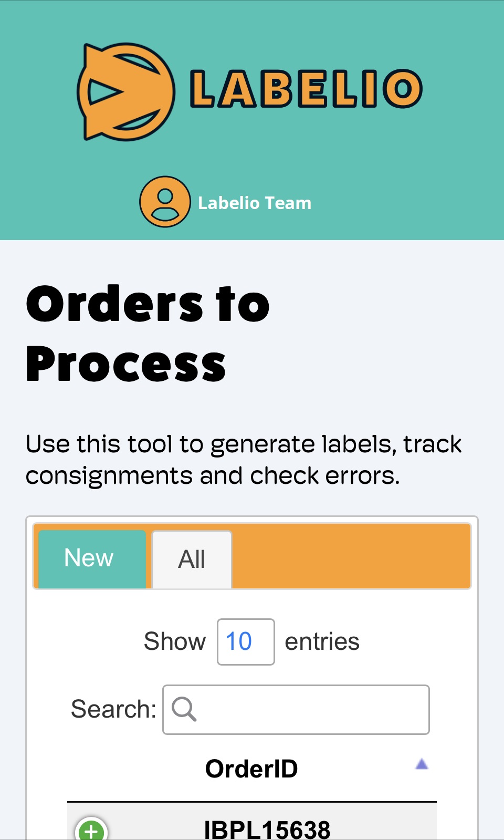Click the LABELIO wordmark in the header

306,89
